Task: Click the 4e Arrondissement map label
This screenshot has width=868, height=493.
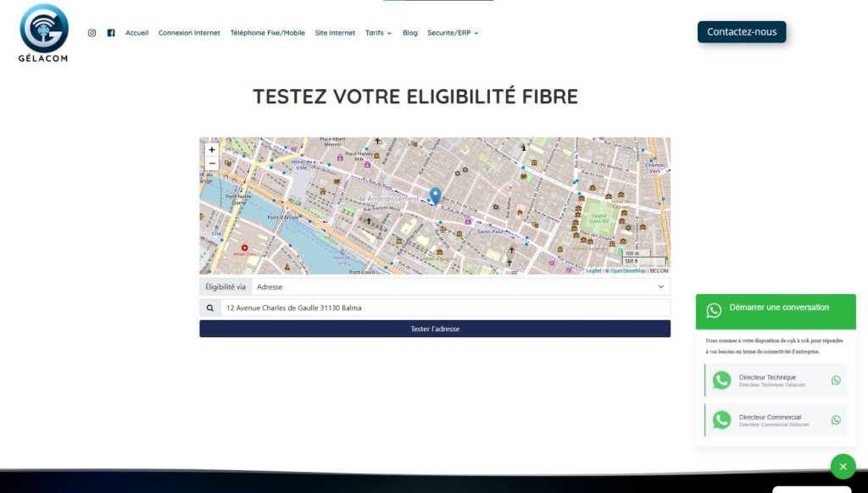Action: (x=388, y=198)
